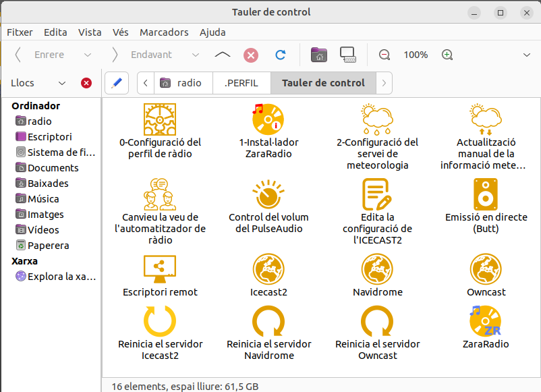Expand the toolbar overflow chevron
541x392 pixels.
tap(527, 55)
